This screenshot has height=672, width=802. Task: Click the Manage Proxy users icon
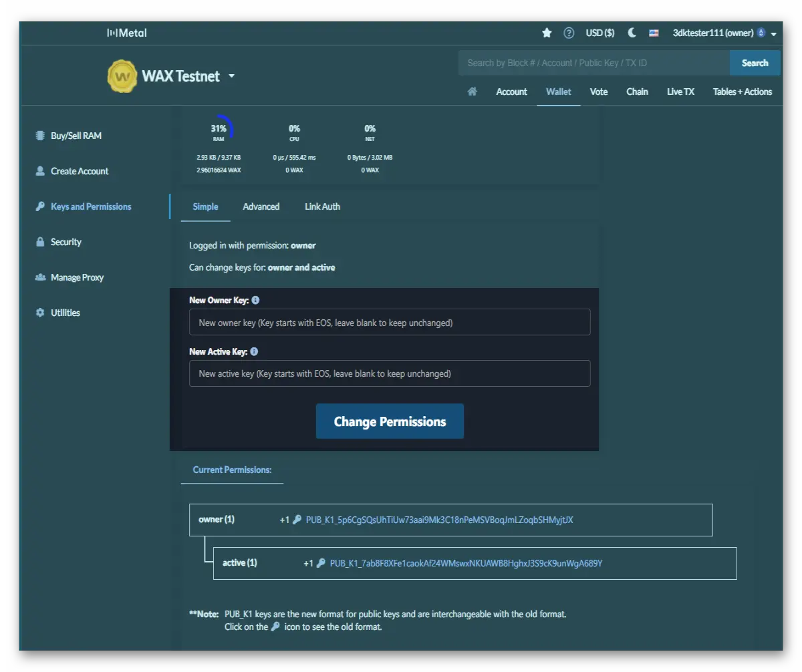click(x=40, y=277)
